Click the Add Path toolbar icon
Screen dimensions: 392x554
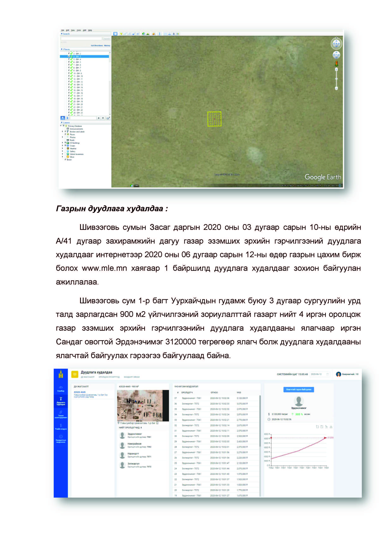pos(130,34)
